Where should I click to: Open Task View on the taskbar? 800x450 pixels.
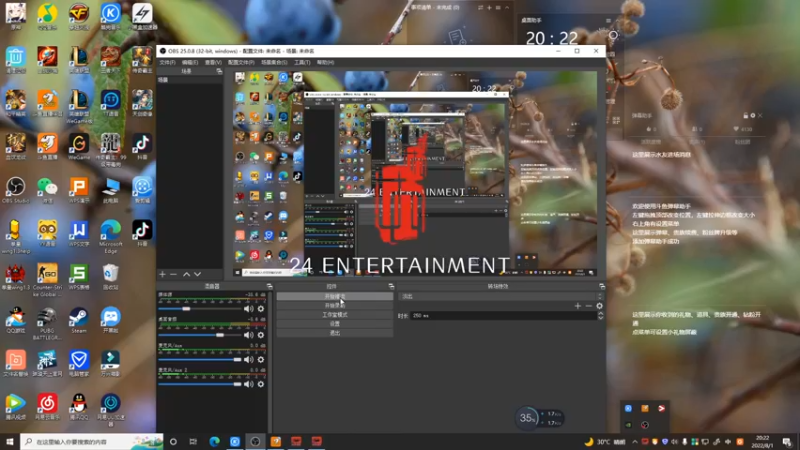(x=193, y=442)
